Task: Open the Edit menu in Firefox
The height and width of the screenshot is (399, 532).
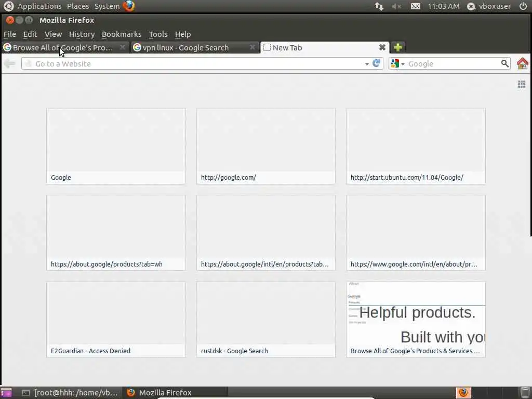Action: coord(30,34)
